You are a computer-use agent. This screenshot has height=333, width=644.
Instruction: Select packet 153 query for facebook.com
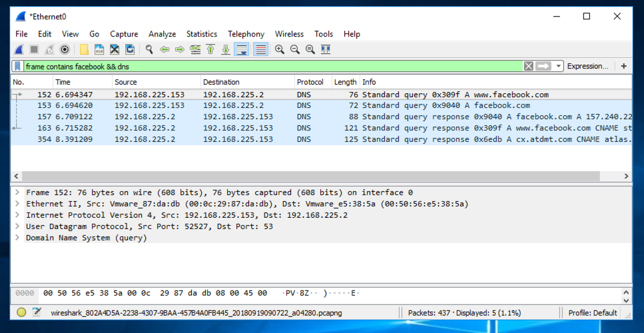tap(322, 105)
